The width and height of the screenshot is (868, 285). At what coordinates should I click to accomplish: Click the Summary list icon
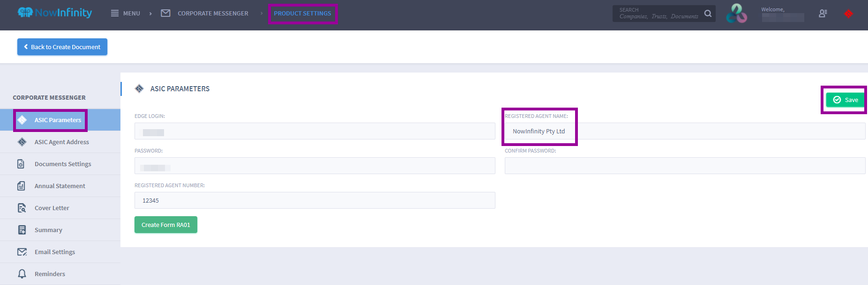[22, 230]
